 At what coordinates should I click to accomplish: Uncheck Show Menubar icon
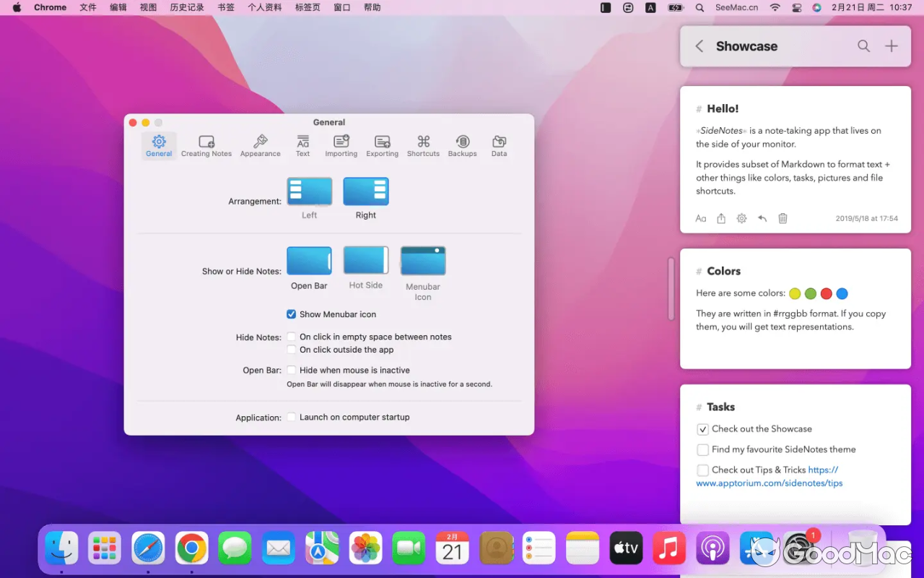pyautogui.click(x=291, y=314)
